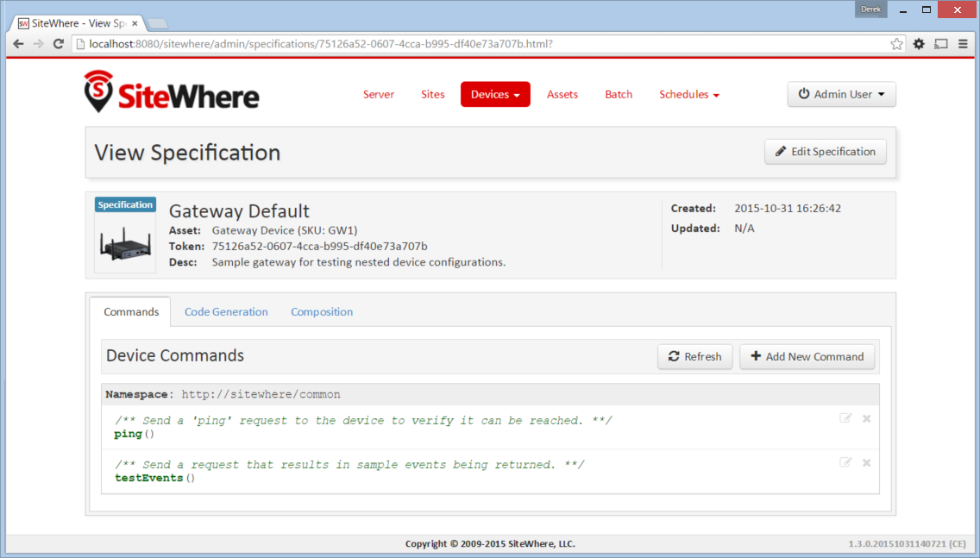Click the 'Sample gateway for testing' description text
Screen dimensions: 980x558
359,262
